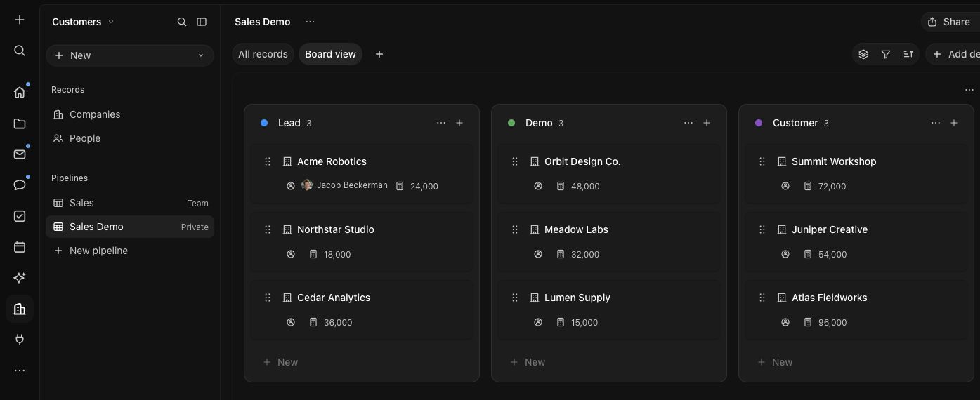Open search from the left rail magnifier
Image resolution: width=980 pixels, height=400 pixels.
tap(20, 51)
